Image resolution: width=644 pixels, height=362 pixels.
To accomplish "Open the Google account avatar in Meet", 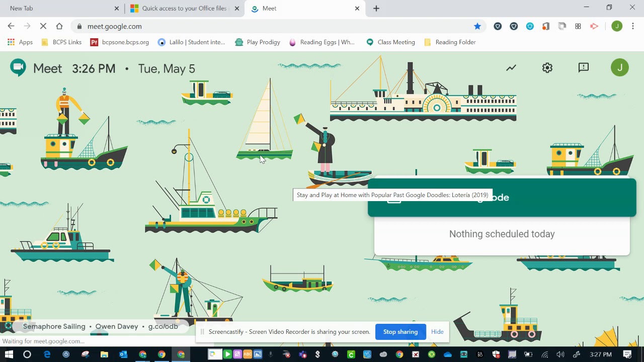I will pos(620,67).
